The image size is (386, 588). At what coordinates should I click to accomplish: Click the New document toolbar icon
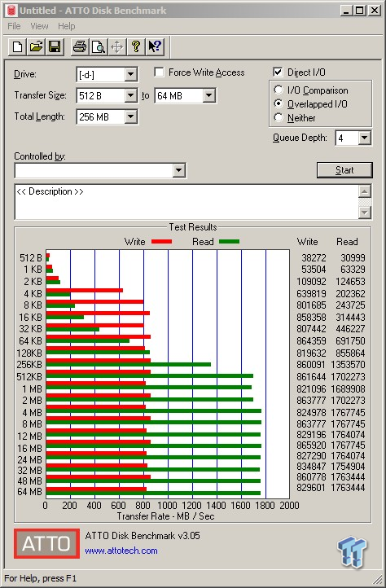point(17,47)
